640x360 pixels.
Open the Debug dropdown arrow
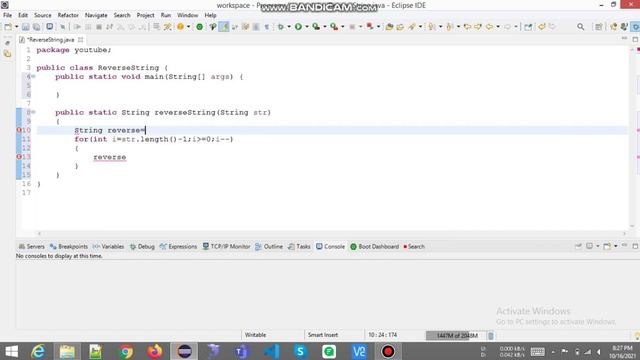tap(289, 27)
